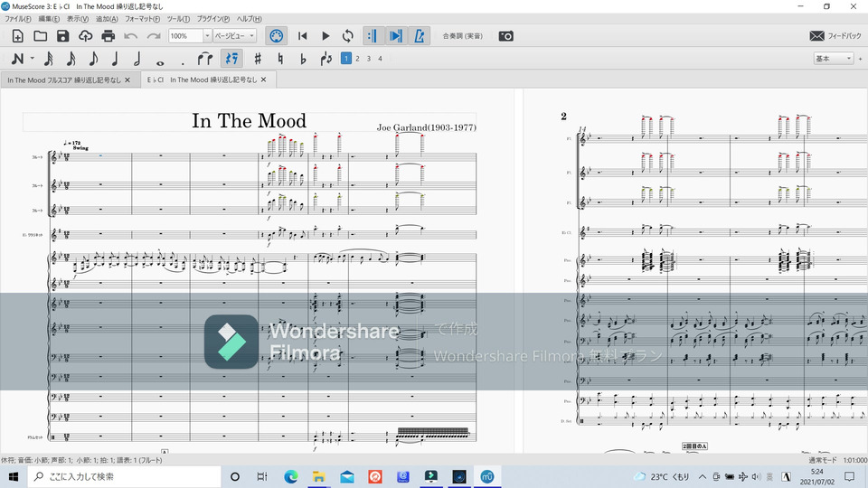Add an augmentation dot
Image resolution: width=868 pixels, height=488 pixels.
click(183, 62)
